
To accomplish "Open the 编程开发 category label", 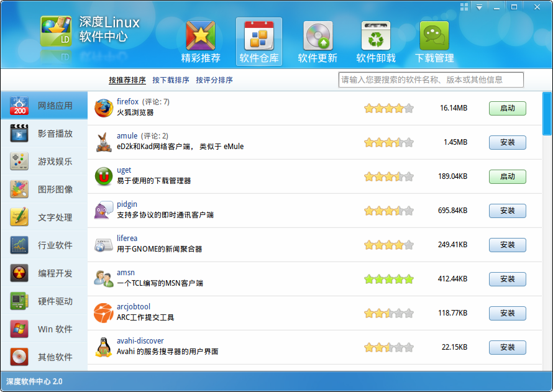I will [x=55, y=273].
